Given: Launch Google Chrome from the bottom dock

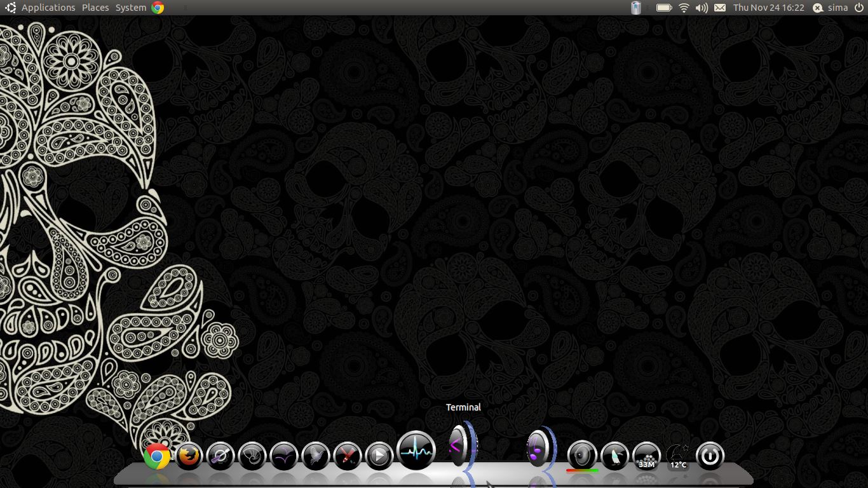Looking at the screenshot, I should click(157, 456).
